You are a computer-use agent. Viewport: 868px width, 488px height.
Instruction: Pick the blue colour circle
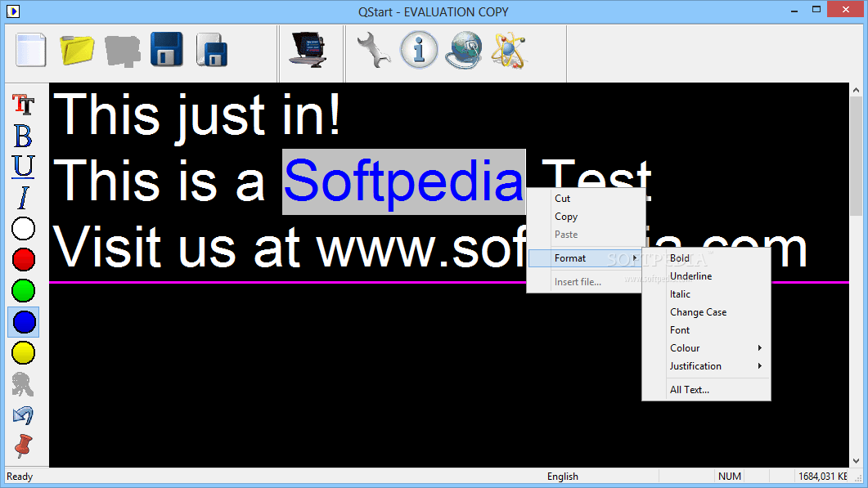click(23, 322)
